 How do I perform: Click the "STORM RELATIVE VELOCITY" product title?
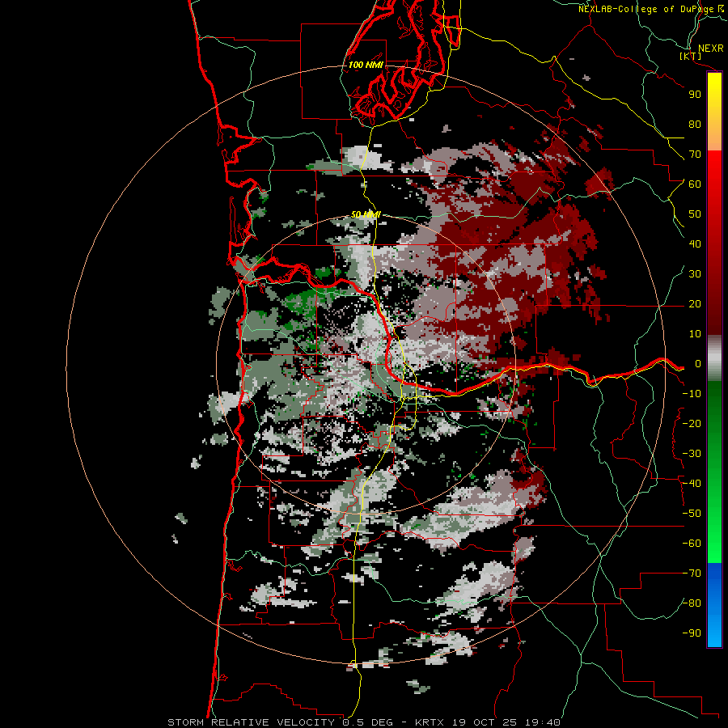[x=251, y=722]
